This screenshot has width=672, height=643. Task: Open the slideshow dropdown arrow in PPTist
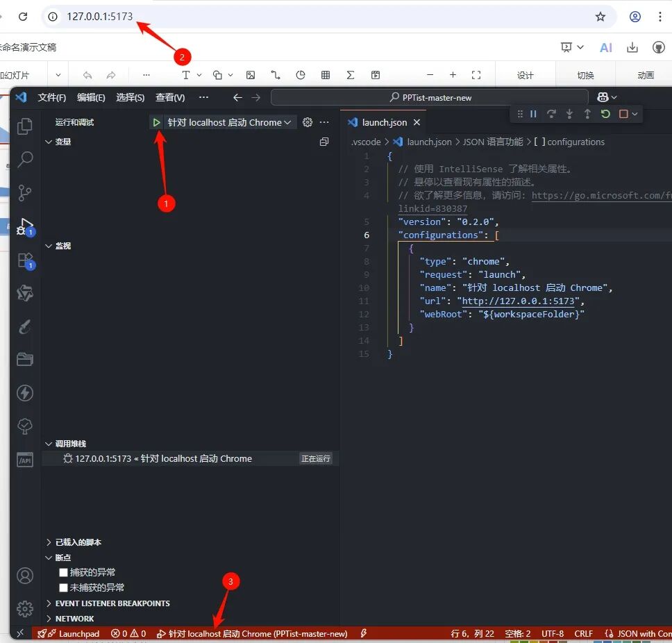[x=580, y=47]
